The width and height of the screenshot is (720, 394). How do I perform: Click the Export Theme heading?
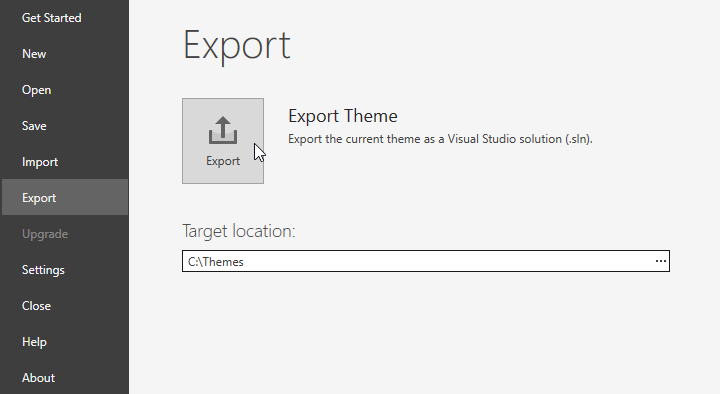343,116
